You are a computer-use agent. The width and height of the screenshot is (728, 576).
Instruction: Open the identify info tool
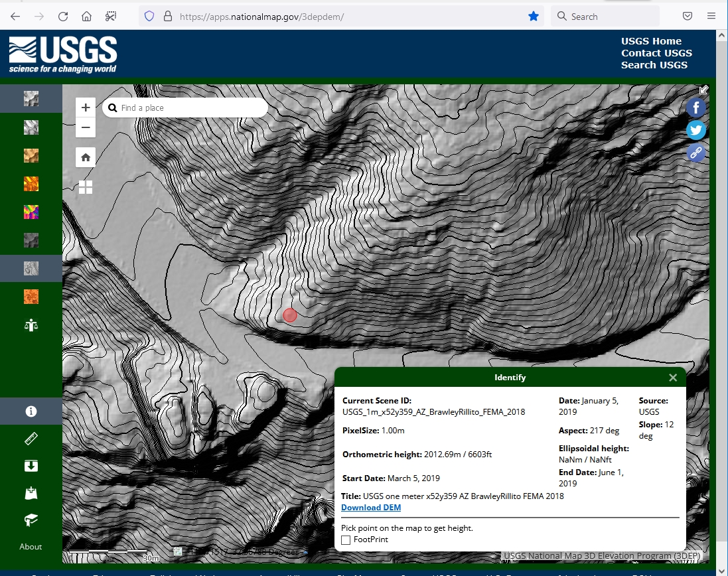tap(31, 411)
